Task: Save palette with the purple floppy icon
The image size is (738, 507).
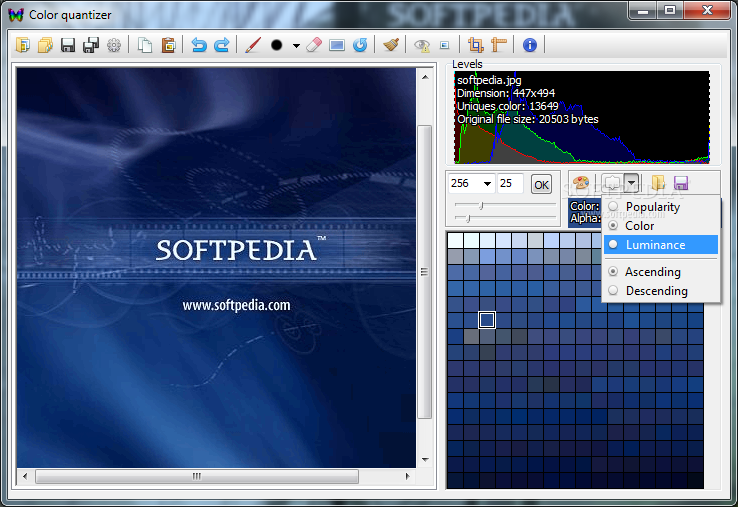Action: click(681, 183)
